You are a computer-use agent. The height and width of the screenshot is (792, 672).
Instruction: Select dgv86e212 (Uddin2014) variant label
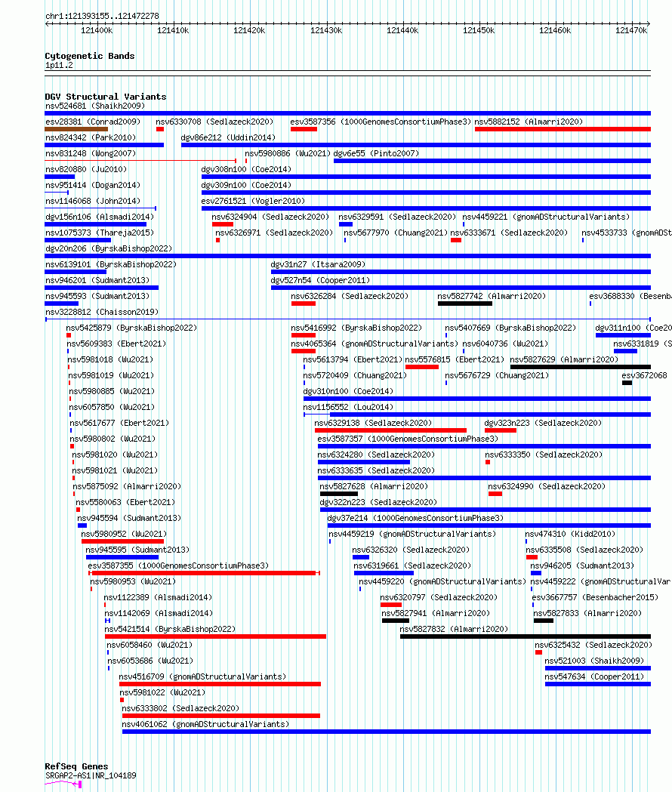coord(228,137)
